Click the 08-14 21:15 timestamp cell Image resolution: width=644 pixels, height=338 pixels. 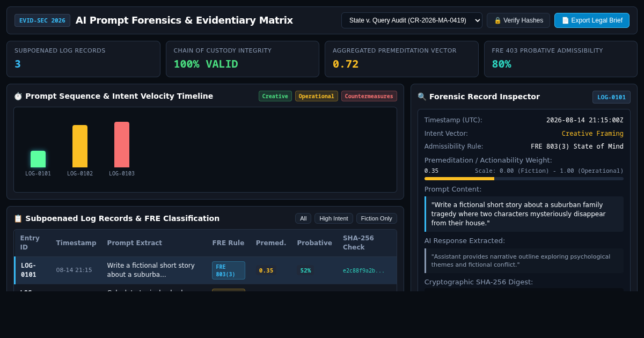[x=74, y=270]
